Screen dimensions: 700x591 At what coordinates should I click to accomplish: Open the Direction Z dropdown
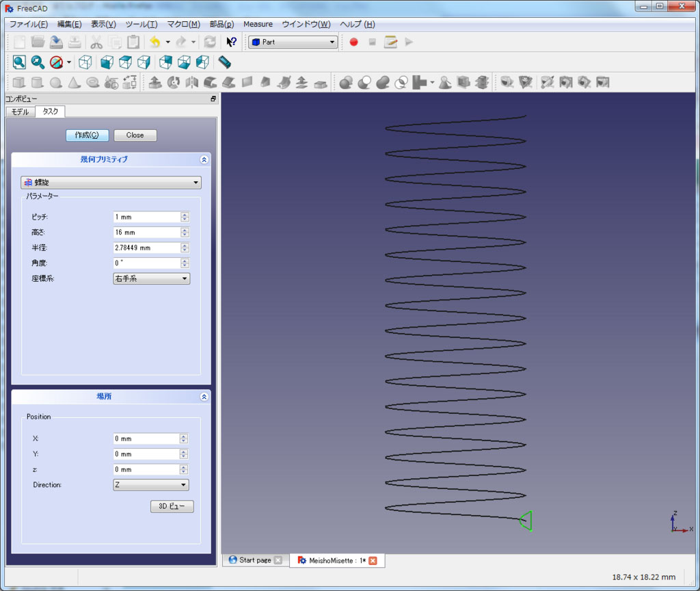[x=151, y=485]
